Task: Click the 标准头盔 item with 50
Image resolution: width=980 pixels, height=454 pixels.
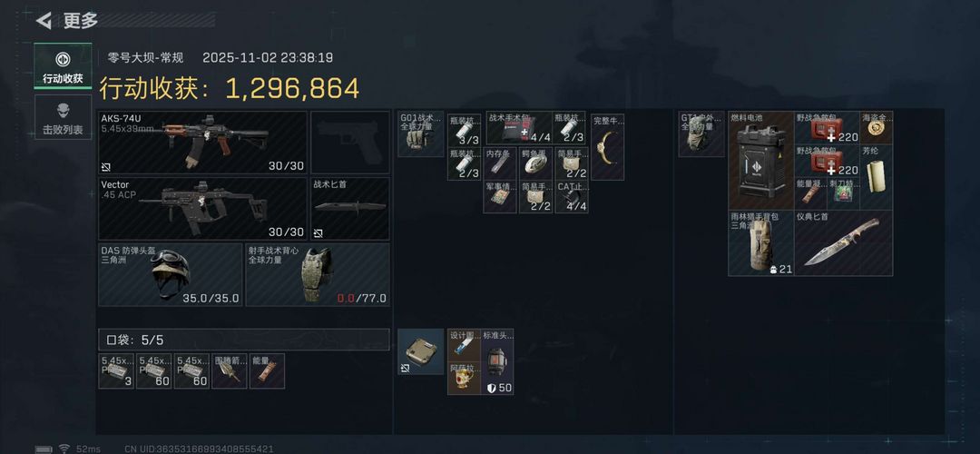Action: [497, 362]
